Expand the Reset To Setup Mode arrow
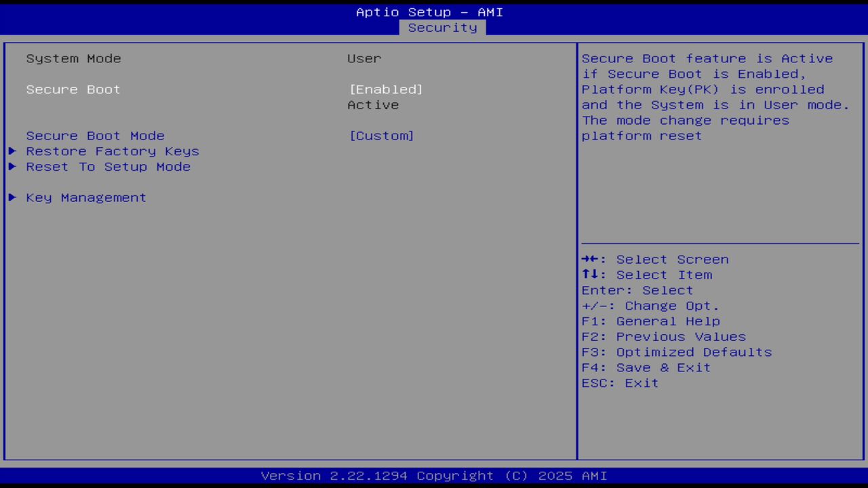 pyautogui.click(x=12, y=167)
